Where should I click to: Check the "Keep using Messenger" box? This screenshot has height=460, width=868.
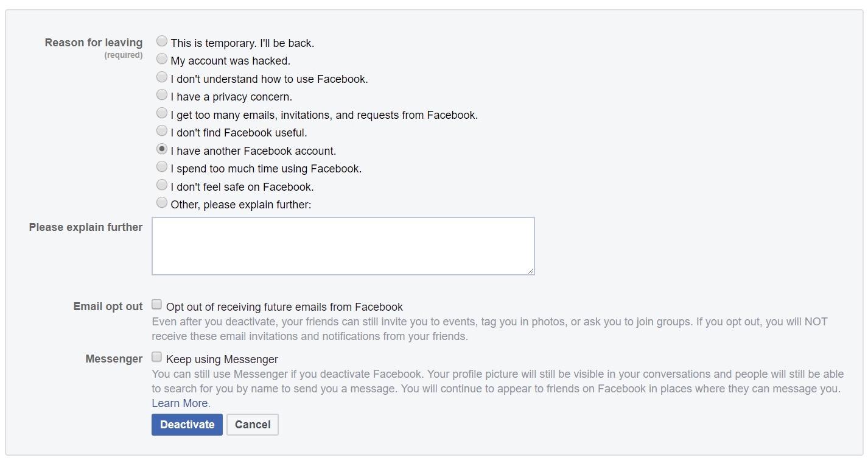point(157,358)
